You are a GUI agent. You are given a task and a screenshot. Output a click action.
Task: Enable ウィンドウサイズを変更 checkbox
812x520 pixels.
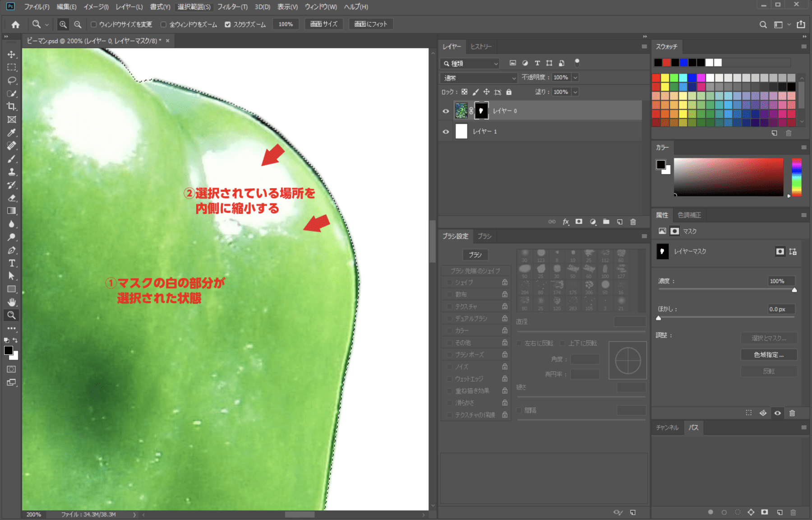[x=94, y=24]
